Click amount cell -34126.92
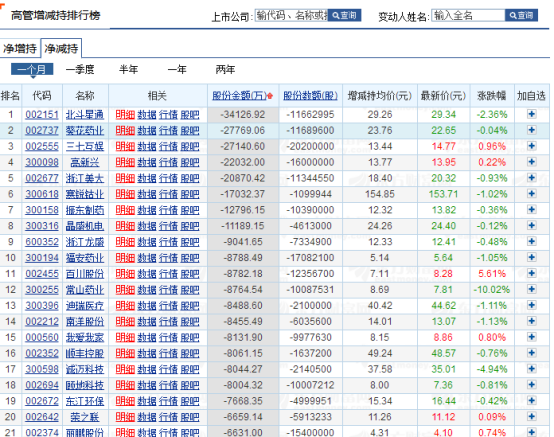Screen dimensions: 554x437 point(242,114)
